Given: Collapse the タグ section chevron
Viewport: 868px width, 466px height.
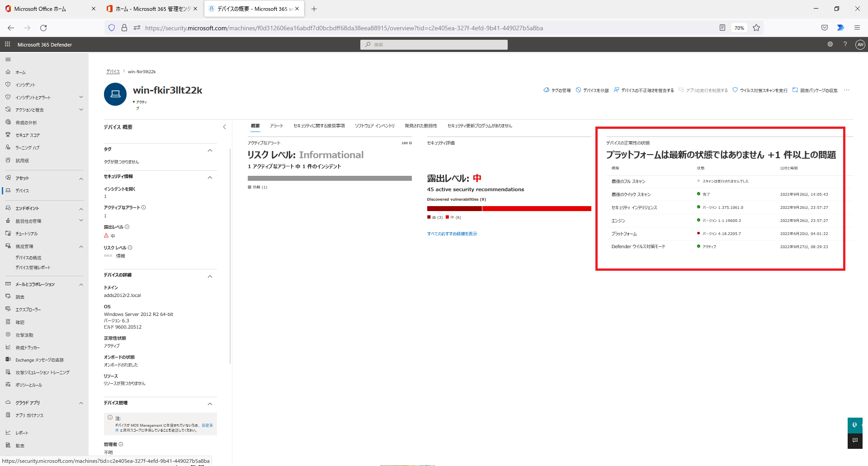Looking at the screenshot, I should [x=210, y=150].
